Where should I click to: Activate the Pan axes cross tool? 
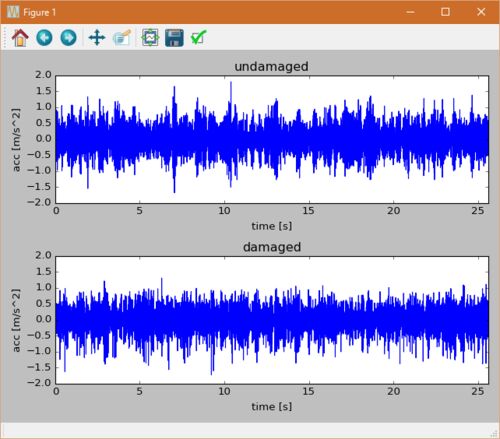pos(97,37)
